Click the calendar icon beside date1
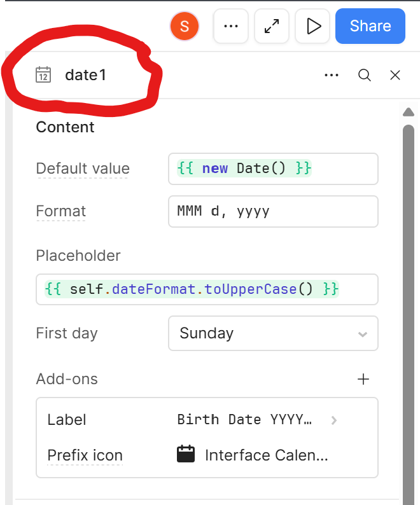Viewport: 420px width, 505px height. (43, 75)
